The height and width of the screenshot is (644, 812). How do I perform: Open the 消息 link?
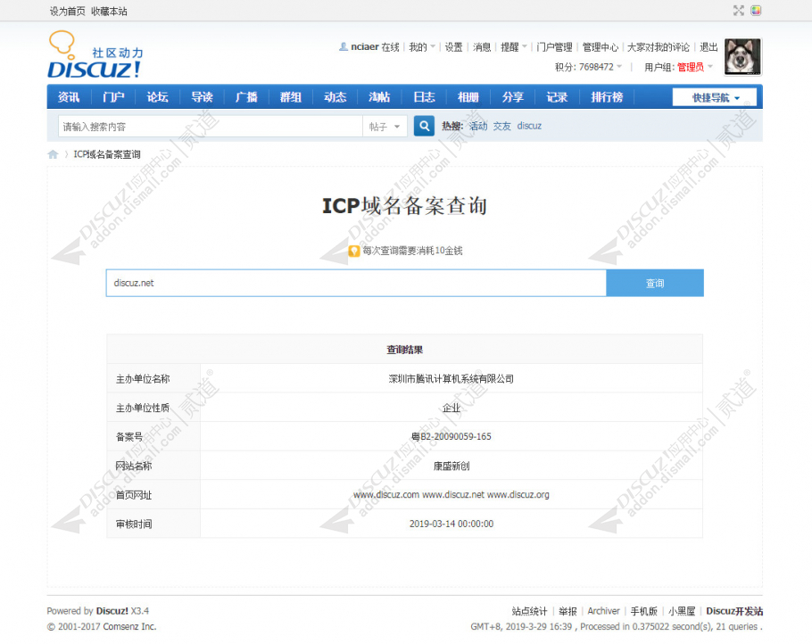pyautogui.click(x=482, y=47)
